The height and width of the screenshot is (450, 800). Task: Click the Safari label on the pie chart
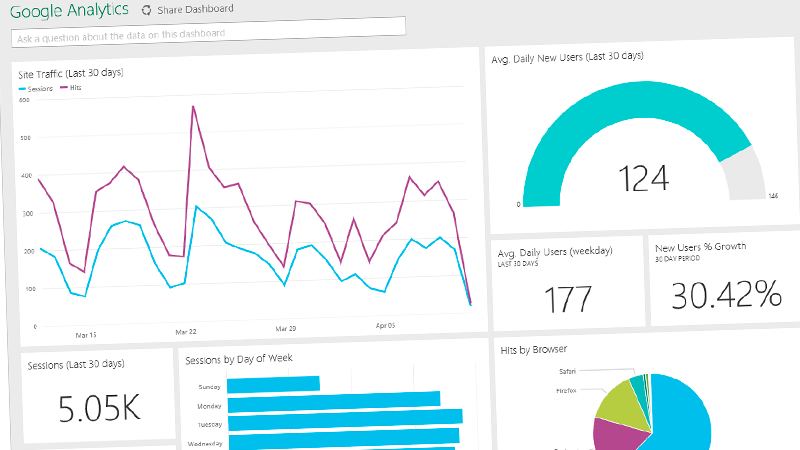coord(565,371)
